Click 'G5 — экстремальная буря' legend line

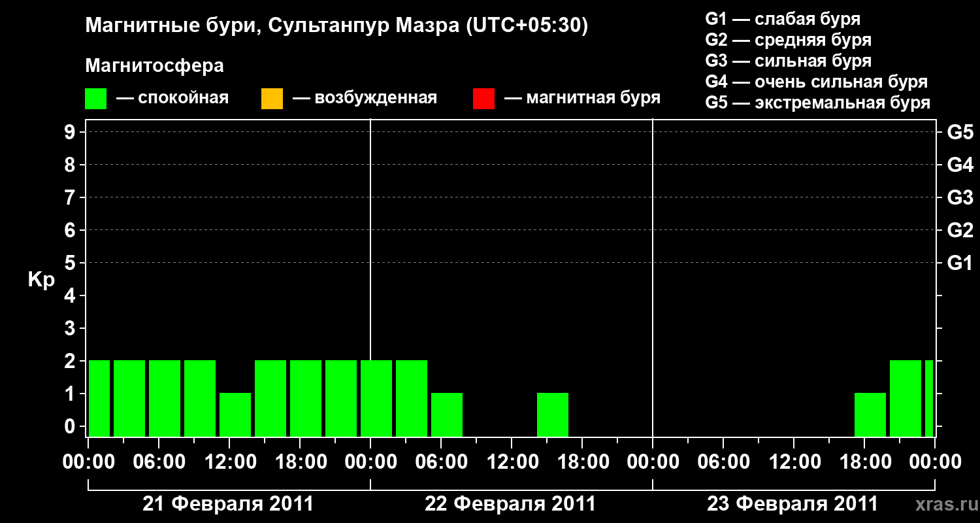tap(818, 103)
